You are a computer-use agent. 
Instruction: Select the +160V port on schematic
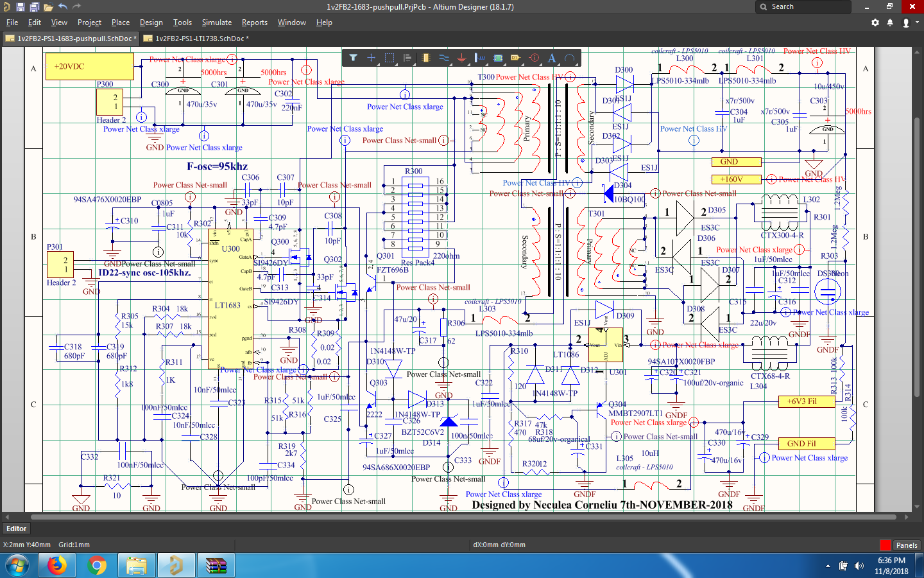[737, 179]
